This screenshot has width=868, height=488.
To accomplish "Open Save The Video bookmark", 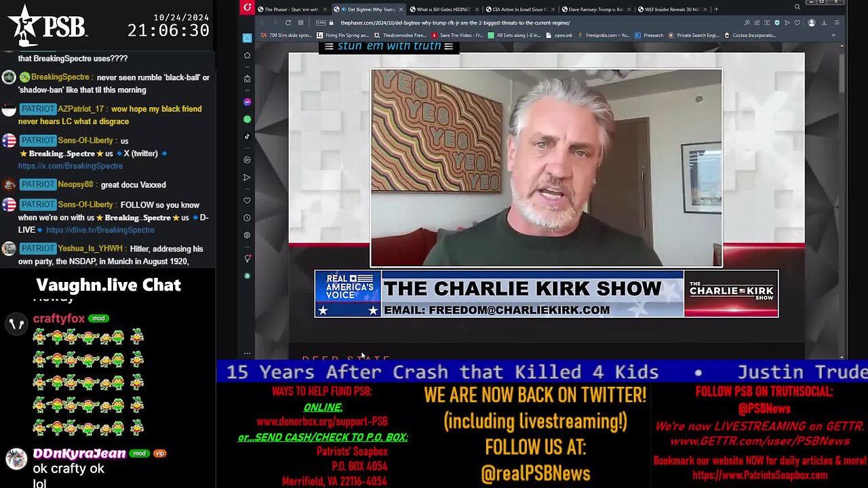I will 458,35.
